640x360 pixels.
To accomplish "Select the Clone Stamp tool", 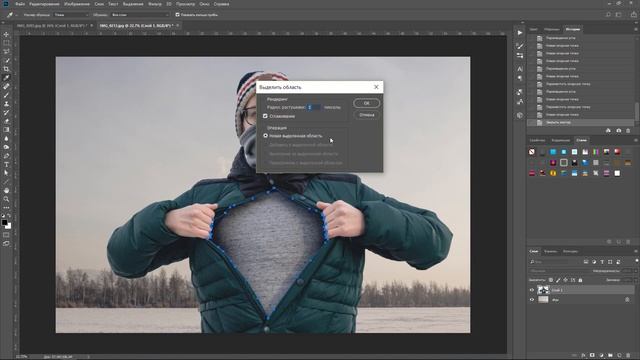I will [x=6, y=104].
